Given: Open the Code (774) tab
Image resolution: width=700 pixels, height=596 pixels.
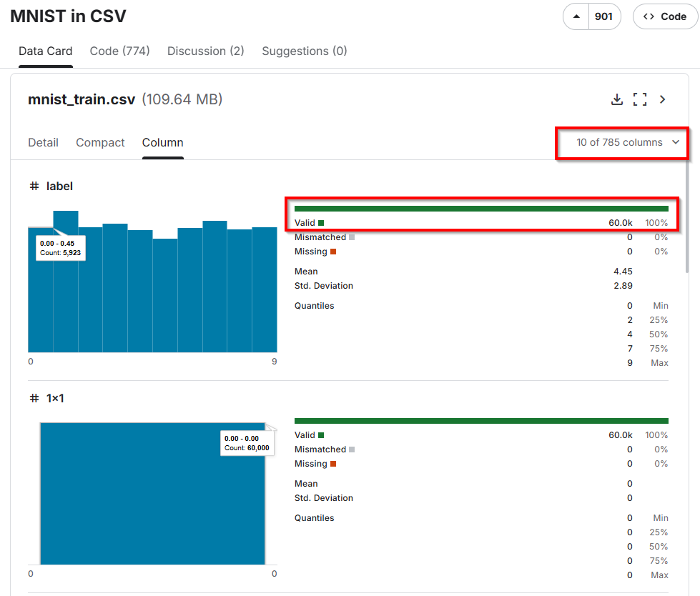Looking at the screenshot, I should click(119, 51).
